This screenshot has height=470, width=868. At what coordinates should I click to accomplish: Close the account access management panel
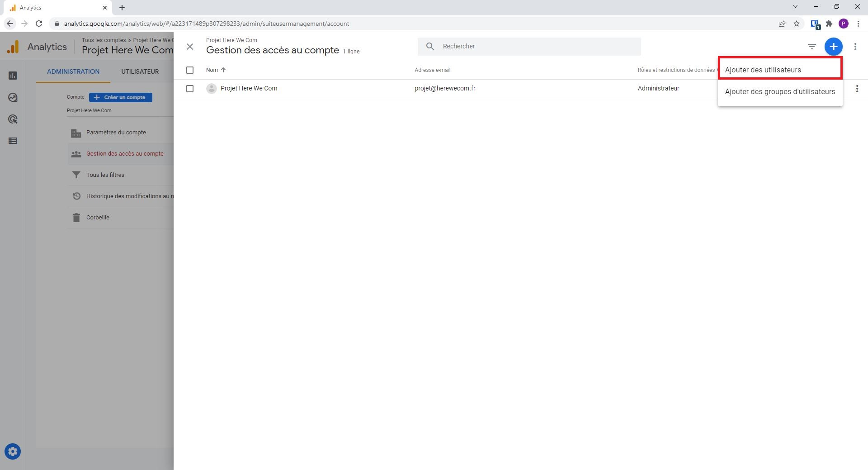[190, 47]
